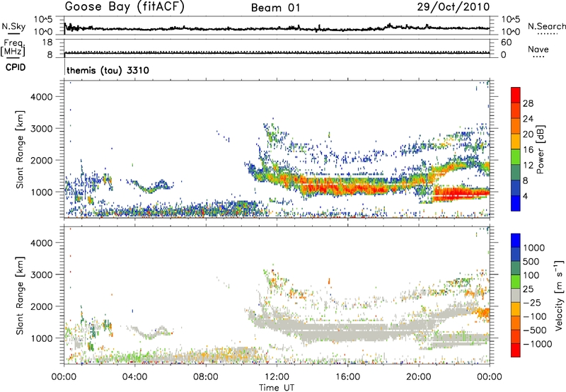This screenshot has width=566, height=392.
Task: Click the '60' tick on the Nave axis
Action: (x=506, y=42)
